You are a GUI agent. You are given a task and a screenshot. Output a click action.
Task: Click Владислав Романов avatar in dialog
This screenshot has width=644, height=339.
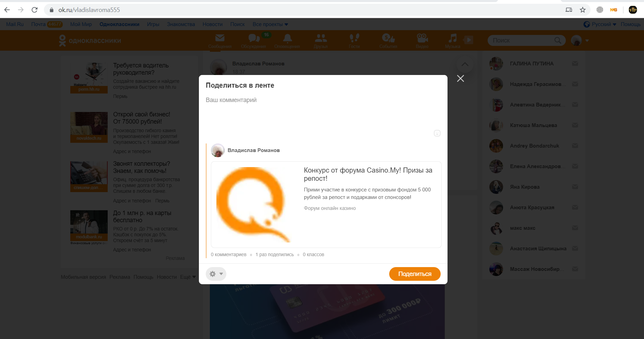click(218, 150)
